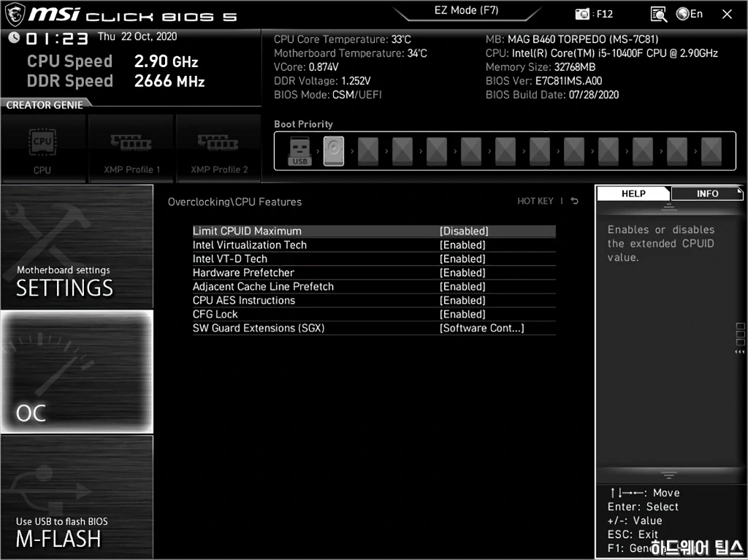
Task: Open the OC overclocking section
Action: click(x=77, y=372)
